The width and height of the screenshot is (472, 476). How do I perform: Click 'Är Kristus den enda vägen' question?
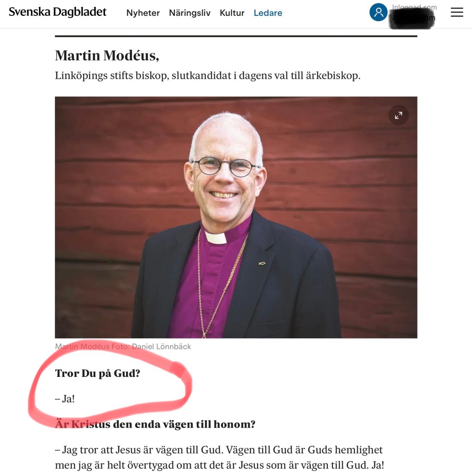(155, 424)
